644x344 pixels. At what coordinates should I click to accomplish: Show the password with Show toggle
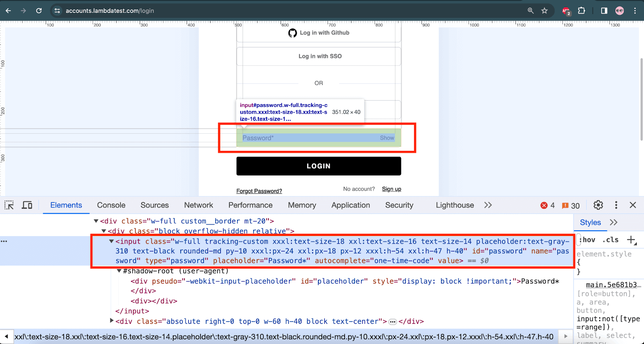pyautogui.click(x=387, y=138)
